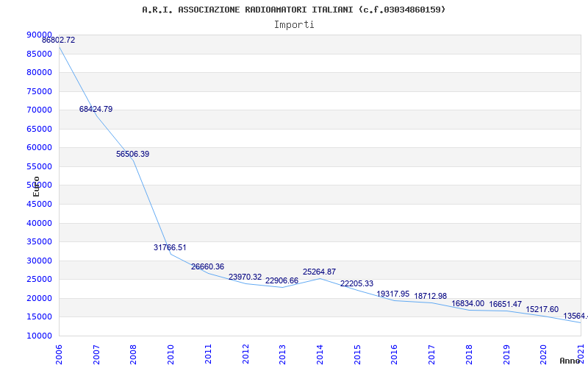Click the 90000 y-axis tick label
This screenshot has height=368, width=588.
click(x=39, y=35)
